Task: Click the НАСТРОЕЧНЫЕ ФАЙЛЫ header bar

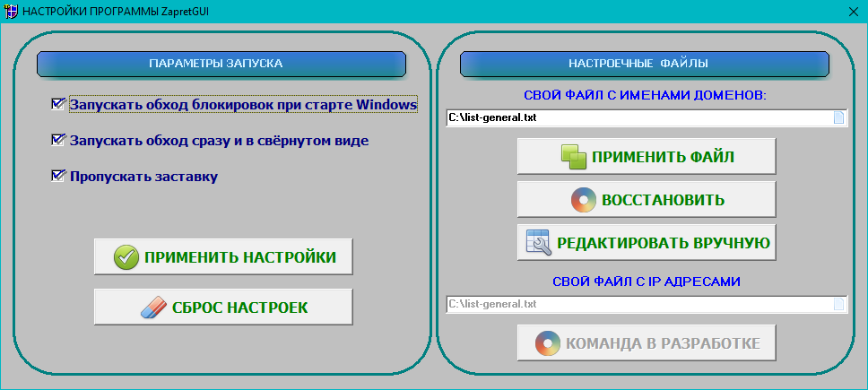Action: pyautogui.click(x=645, y=64)
